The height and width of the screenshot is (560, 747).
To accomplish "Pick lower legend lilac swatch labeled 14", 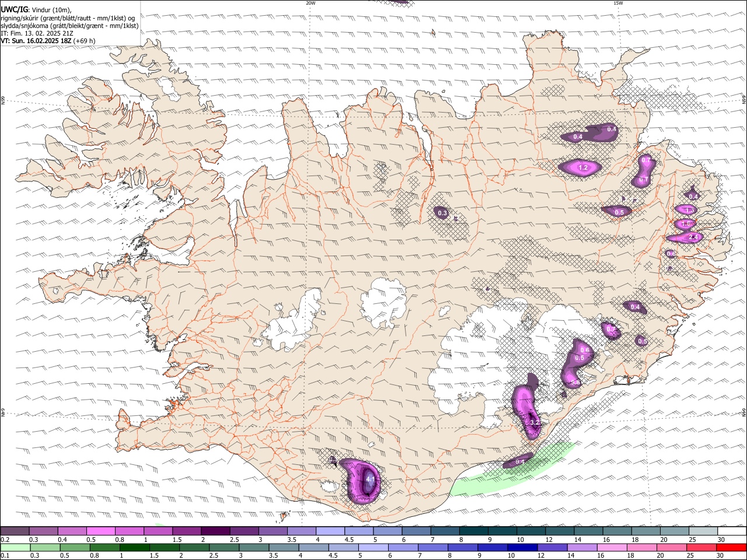I will coord(581,547).
